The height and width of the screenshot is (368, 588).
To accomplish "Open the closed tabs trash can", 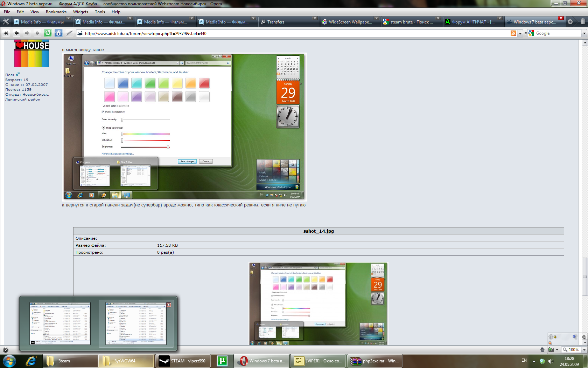I will (583, 22).
